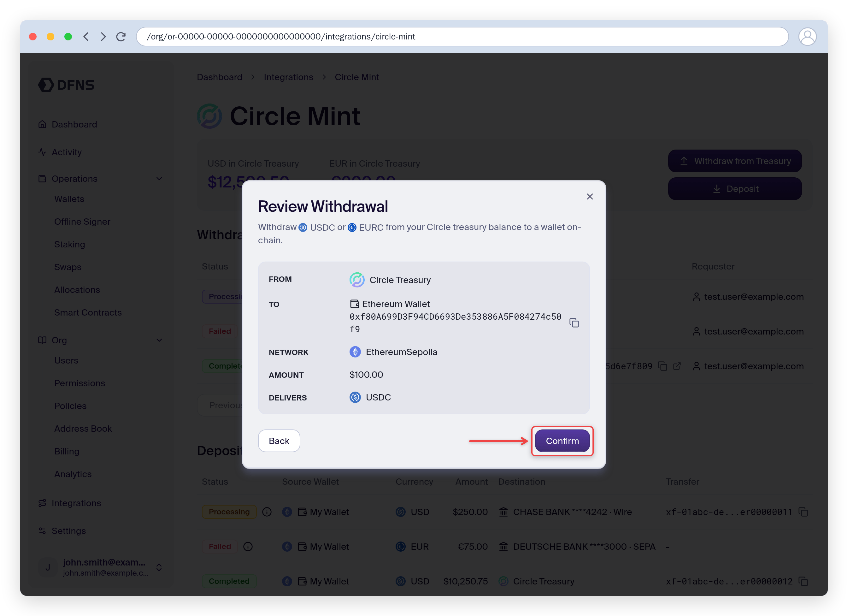Open Address Book

coord(83,429)
